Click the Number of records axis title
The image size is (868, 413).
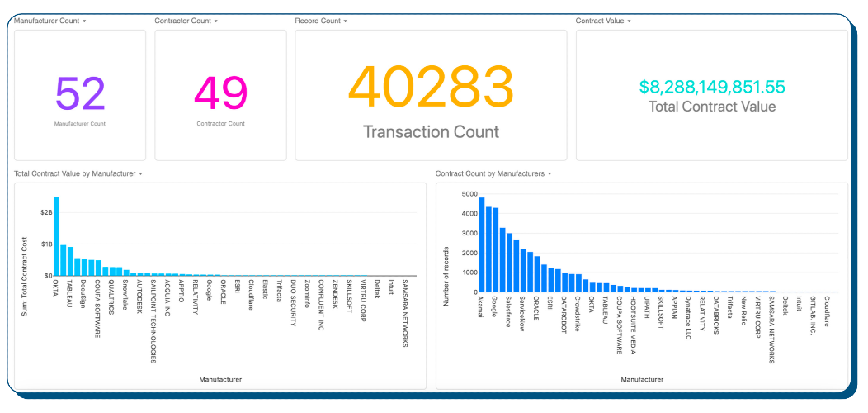coord(446,276)
